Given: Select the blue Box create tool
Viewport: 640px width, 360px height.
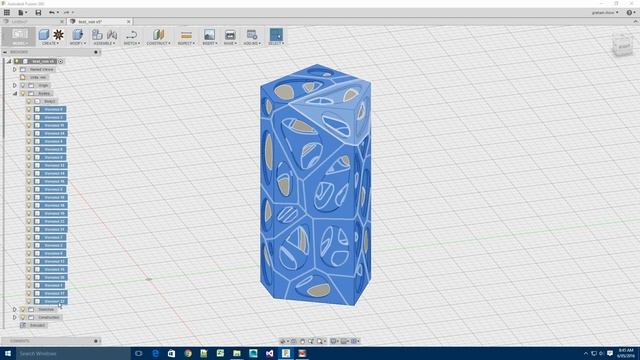Looking at the screenshot, I should 44,35.
